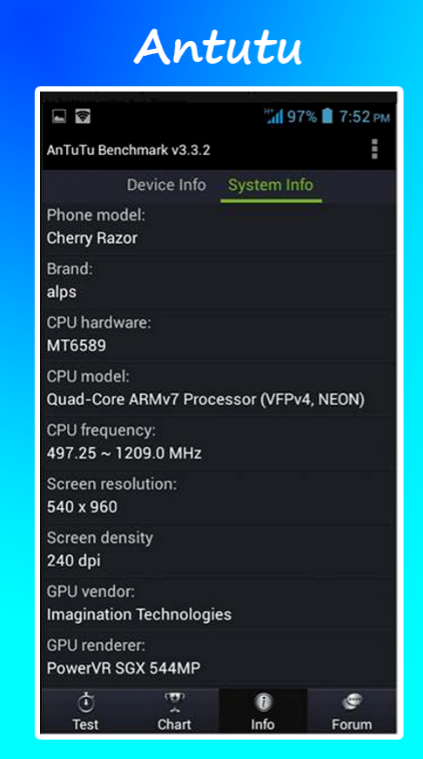The image size is (423, 759).
Task: Tap the CPU frequency 497.25 ~ 1209.0 MHz row
Action: click(x=219, y=441)
